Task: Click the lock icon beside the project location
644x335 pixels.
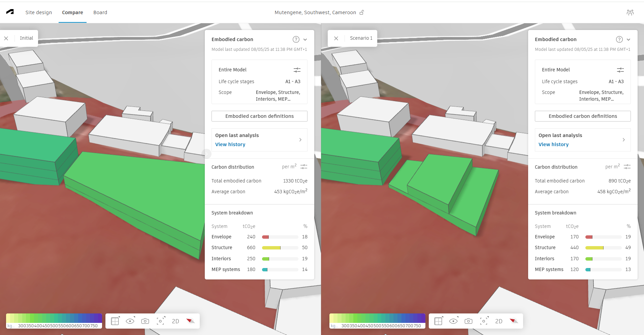Action: (x=362, y=12)
